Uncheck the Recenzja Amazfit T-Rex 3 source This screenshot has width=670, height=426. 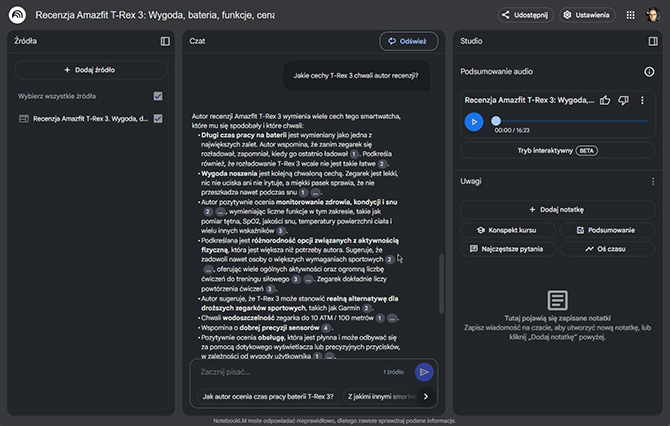tap(158, 118)
